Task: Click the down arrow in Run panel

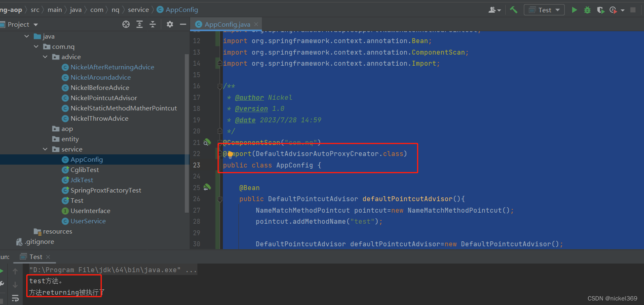Action: [15, 284]
